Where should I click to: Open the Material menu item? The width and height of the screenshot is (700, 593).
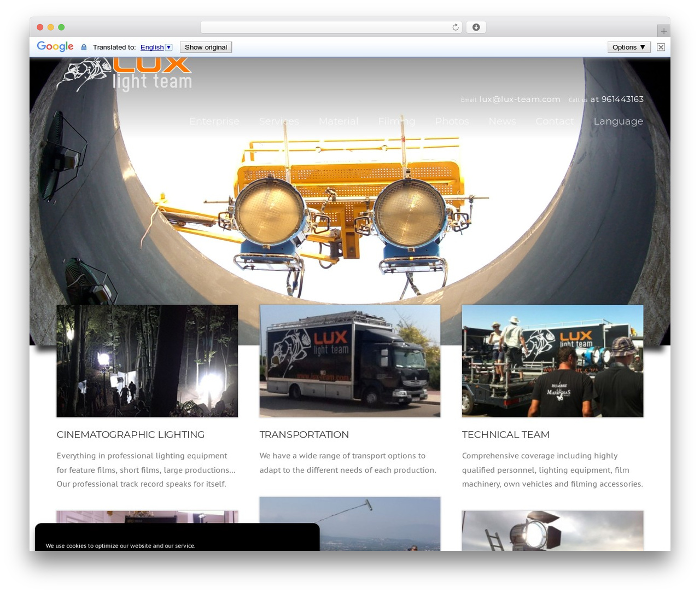coord(339,121)
